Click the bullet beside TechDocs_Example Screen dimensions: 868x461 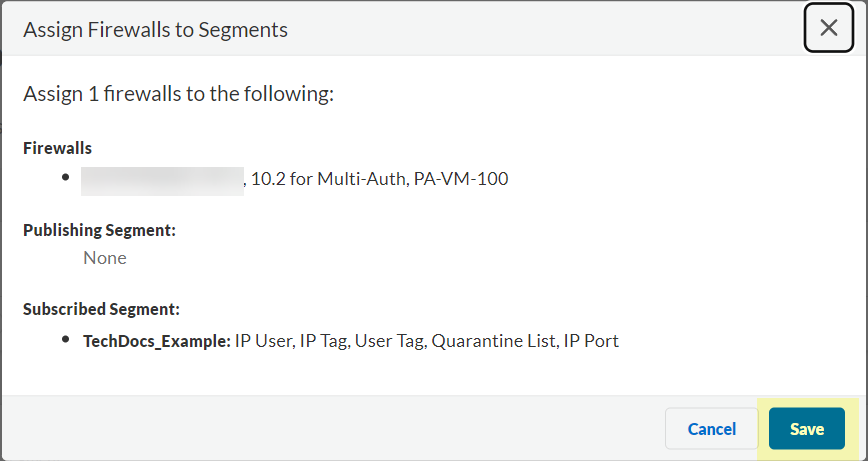click(x=65, y=338)
